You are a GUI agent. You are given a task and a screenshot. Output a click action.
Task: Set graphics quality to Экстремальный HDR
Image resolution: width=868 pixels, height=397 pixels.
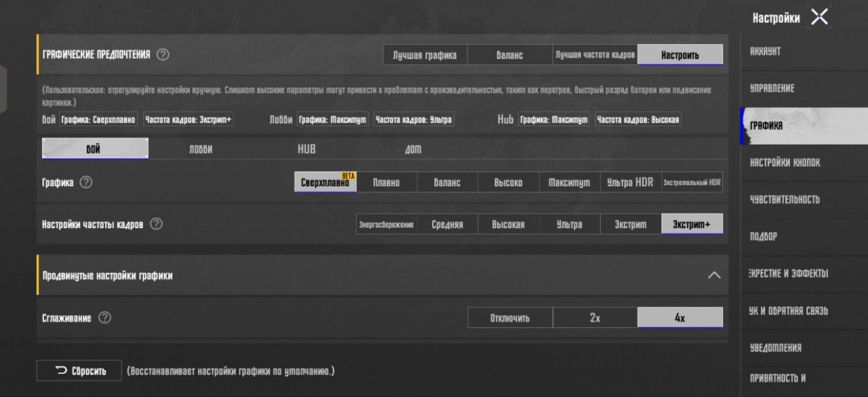692,183
